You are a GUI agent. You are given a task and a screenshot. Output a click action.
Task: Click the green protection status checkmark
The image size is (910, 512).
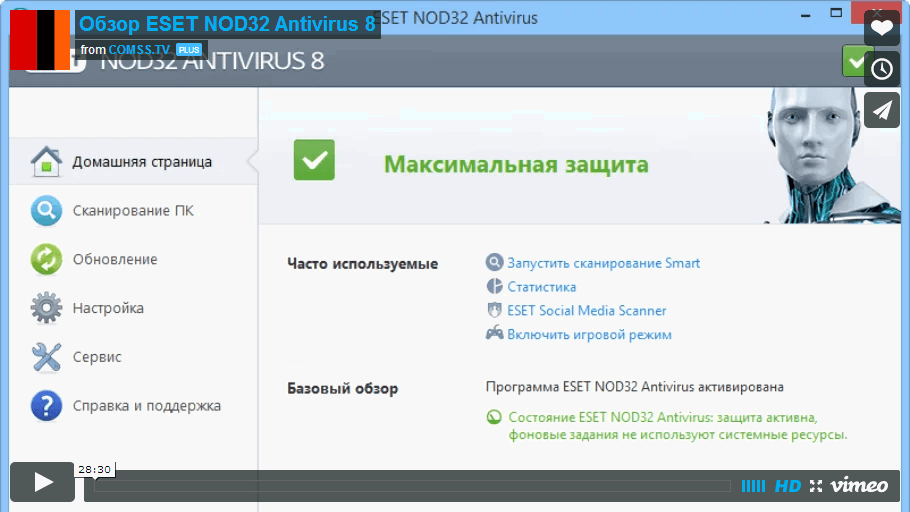[x=314, y=160]
